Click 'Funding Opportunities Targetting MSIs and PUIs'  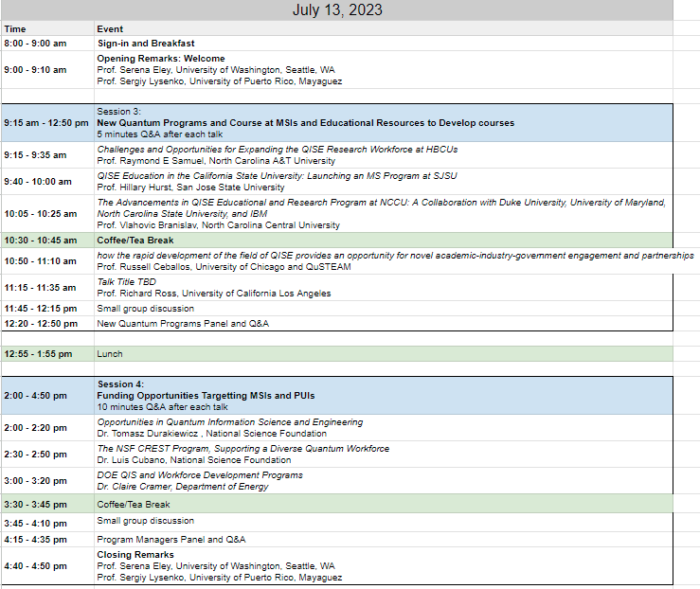point(206,395)
